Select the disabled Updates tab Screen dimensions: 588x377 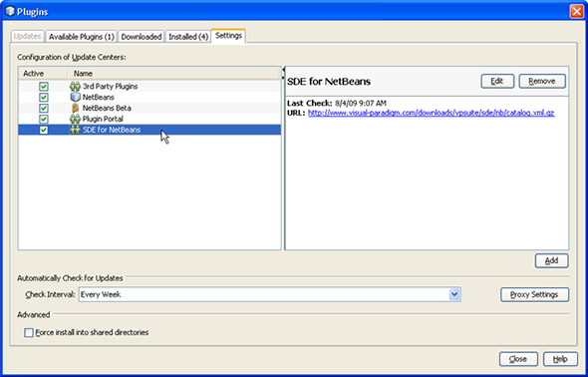[27, 36]
